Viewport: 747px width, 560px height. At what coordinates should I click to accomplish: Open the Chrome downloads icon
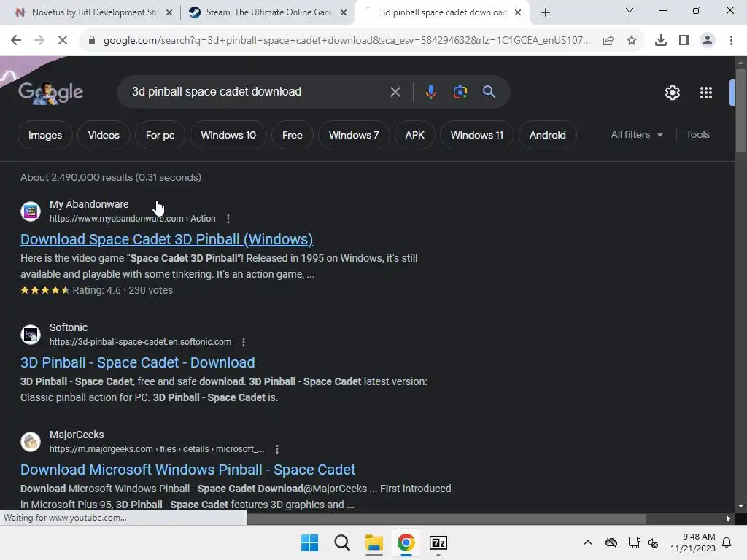[x=661, y=41]
